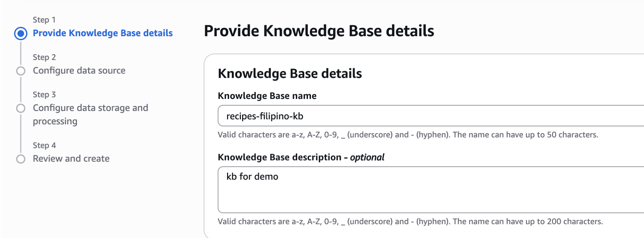Image resolution: width=644 pixels, height=238 pixels.
Task: Open the Provide Knowledge Base details step link
Action: pos(103,33)
